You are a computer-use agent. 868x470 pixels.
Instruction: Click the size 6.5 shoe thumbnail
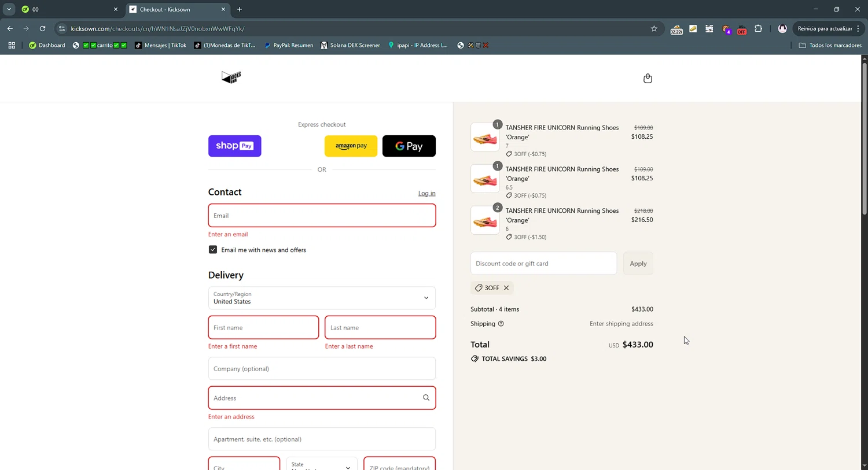click(x=485, y=179)
